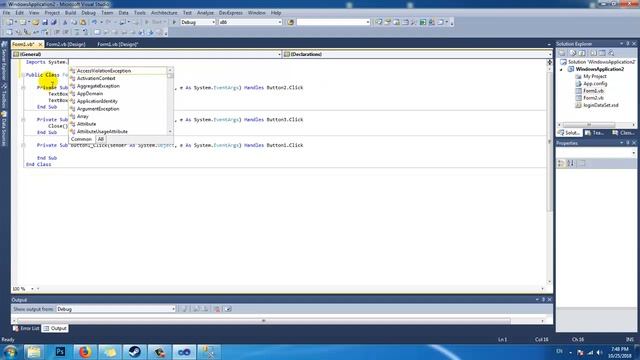Open Steam from the taskbar
This screenshot has height=360, width=640.
click(135, 352)
